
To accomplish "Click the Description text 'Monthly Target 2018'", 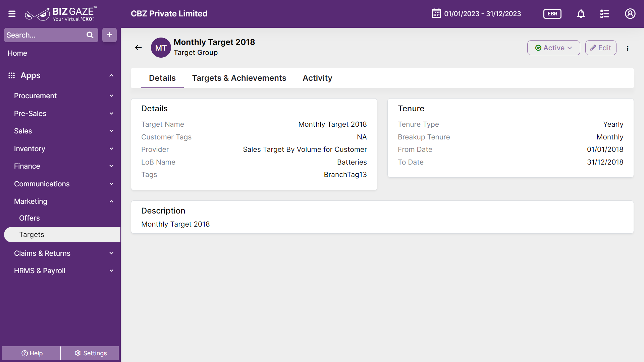I will coord(175,224).
